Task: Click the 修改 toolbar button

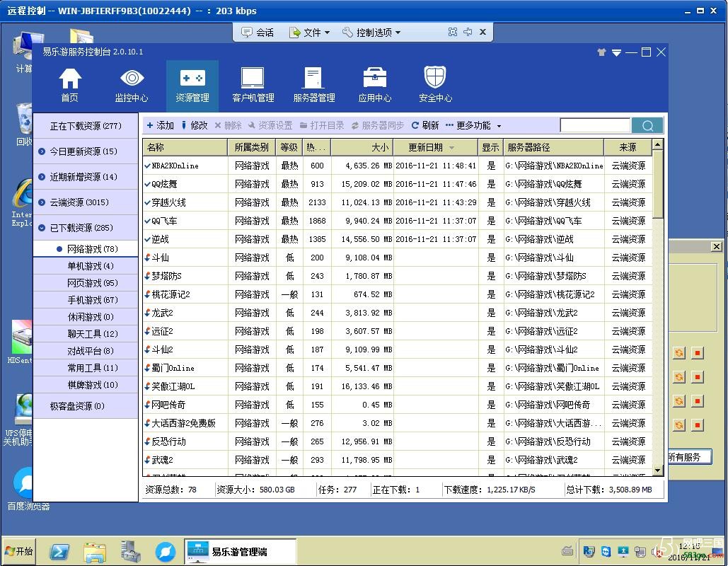Action: (x=195, y=125)
